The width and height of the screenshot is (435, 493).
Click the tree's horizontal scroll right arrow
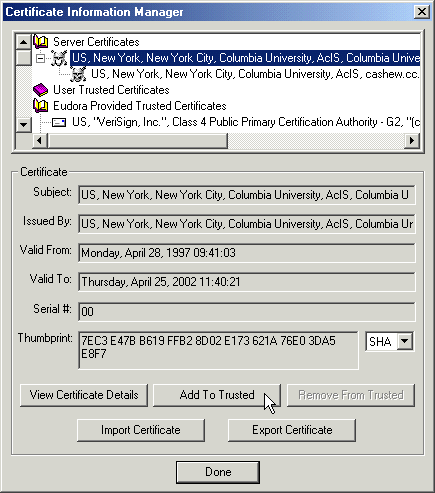pyautogui.click(x=412, y=140)
